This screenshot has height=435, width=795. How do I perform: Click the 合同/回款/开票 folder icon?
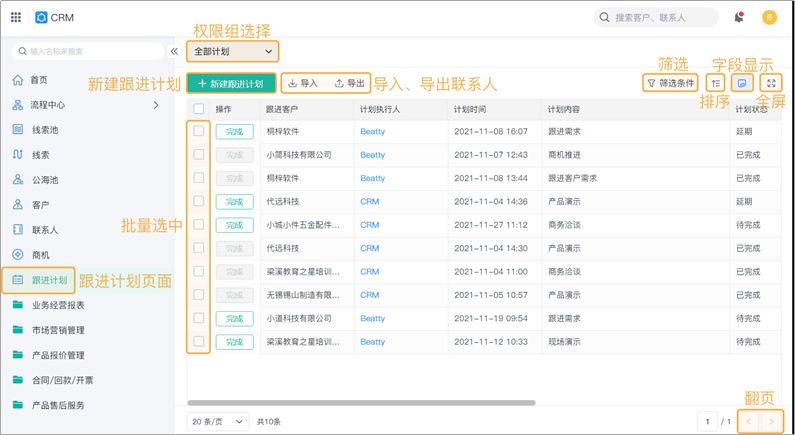click(18, 380)
